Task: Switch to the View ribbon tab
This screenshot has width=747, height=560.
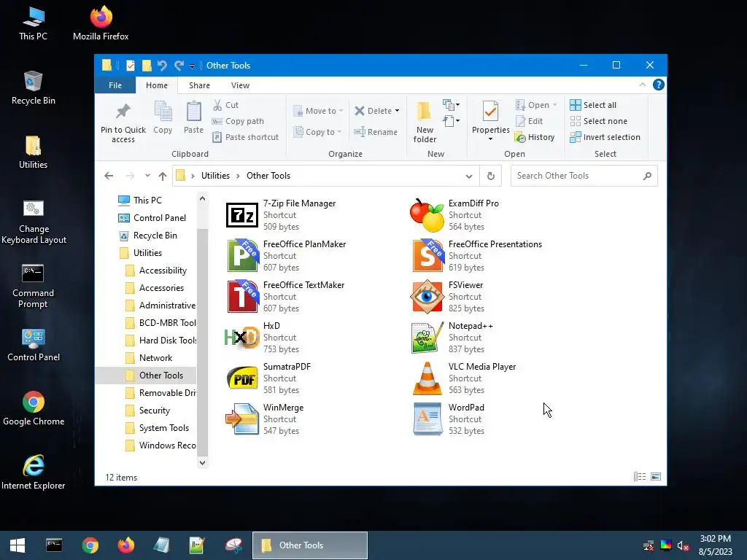Action: point(240,85)
